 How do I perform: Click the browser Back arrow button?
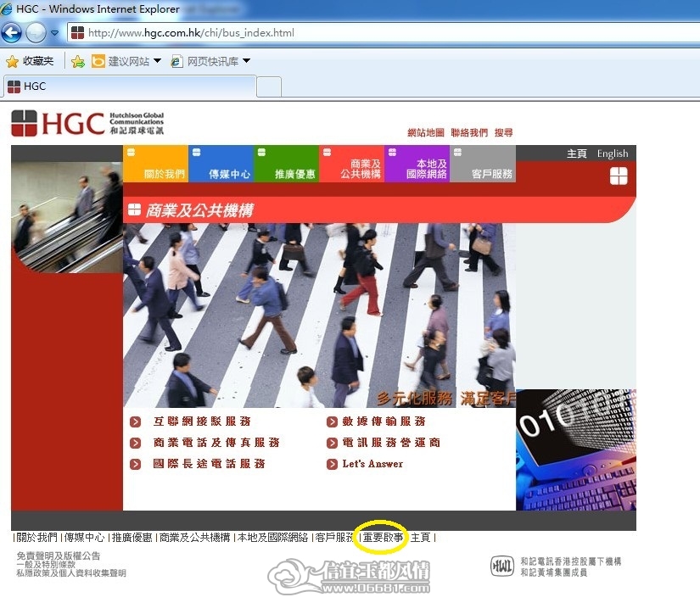[x=11, y=32]
